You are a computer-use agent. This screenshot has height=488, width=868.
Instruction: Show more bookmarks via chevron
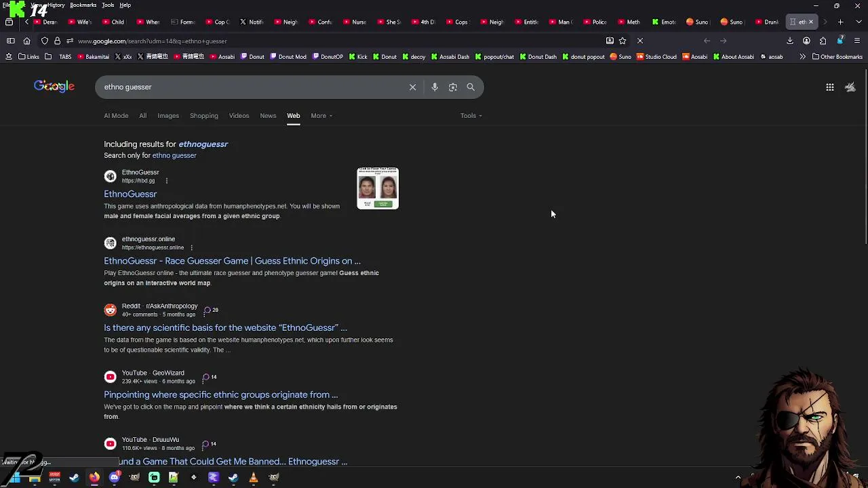802,57
